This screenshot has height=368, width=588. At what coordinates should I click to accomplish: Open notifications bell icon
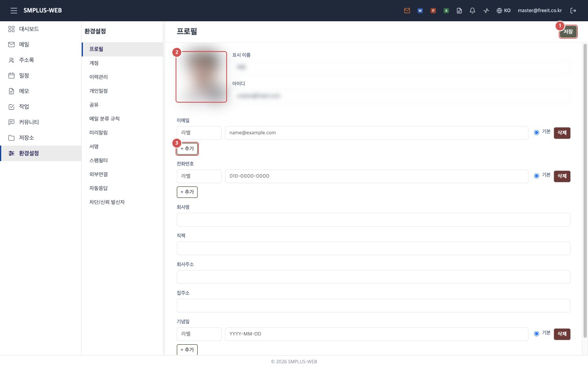(x=472, y=11)
